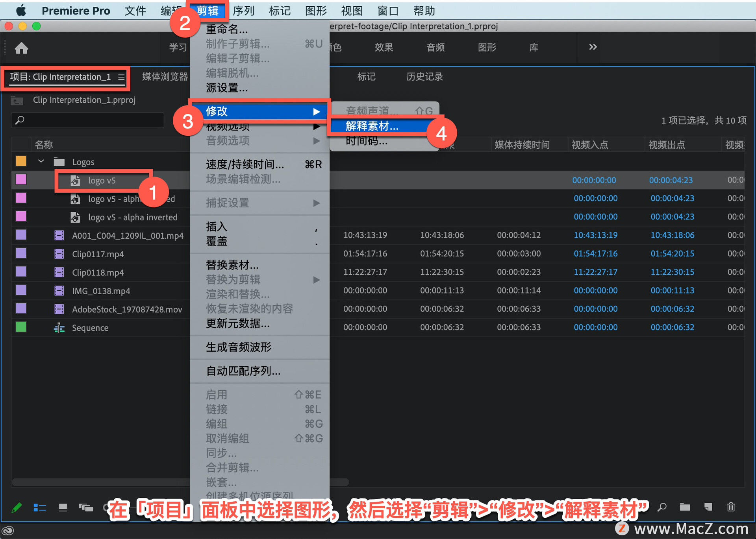The image size is (756, 539).
Task: Click the find magnifier icon at bottom
Action: (x=662, y=507)
